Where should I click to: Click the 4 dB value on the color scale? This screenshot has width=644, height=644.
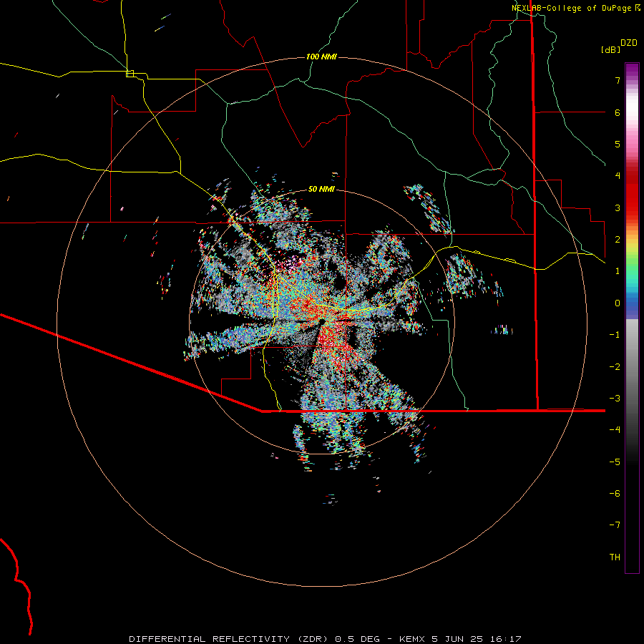tap(618, 176)
